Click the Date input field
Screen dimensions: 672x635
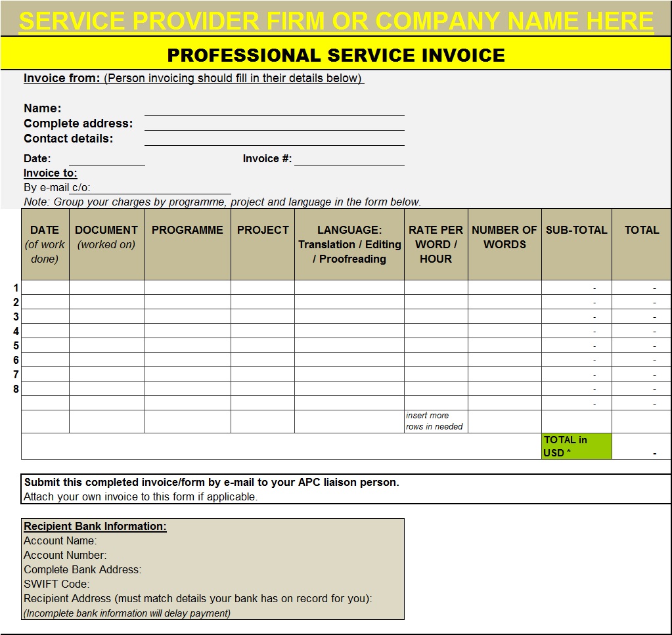[106, 159]
